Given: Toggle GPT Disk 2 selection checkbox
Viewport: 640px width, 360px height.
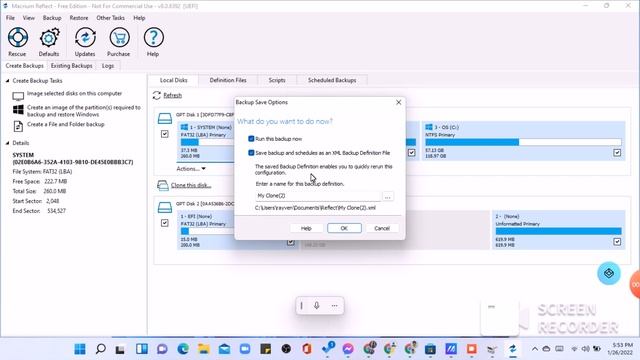Looking at the screenshot, I should [x=164, y=223].
